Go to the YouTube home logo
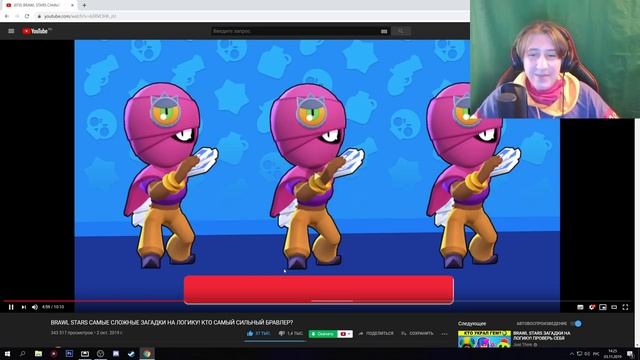The image size is (640, 360). point(36,31)
